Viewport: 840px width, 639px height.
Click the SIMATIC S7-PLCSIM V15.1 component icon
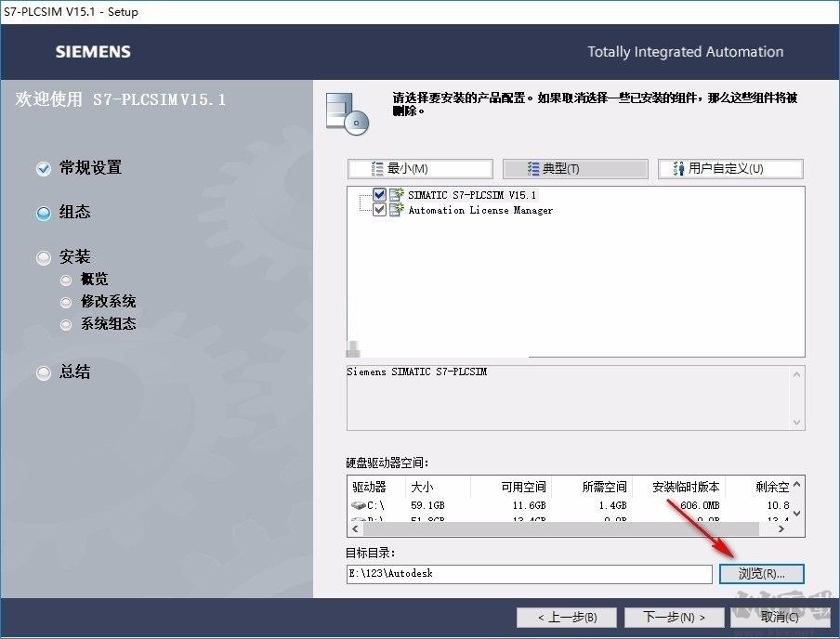397,194
